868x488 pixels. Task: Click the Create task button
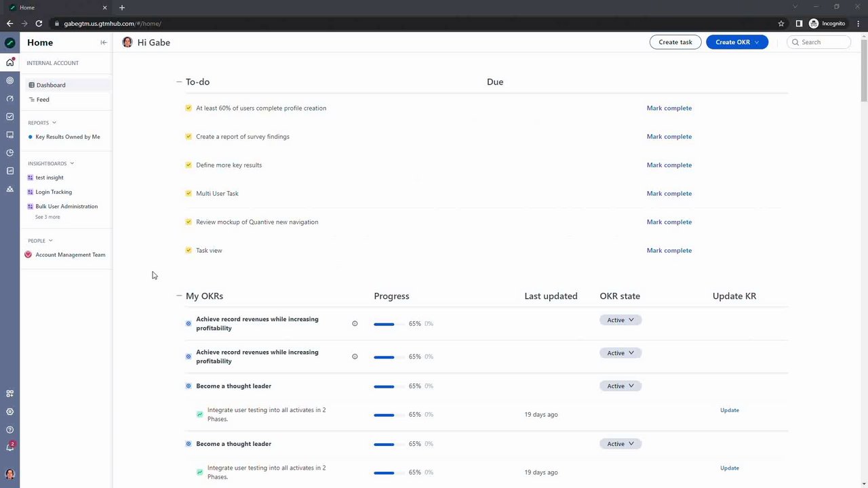(675, 42)
